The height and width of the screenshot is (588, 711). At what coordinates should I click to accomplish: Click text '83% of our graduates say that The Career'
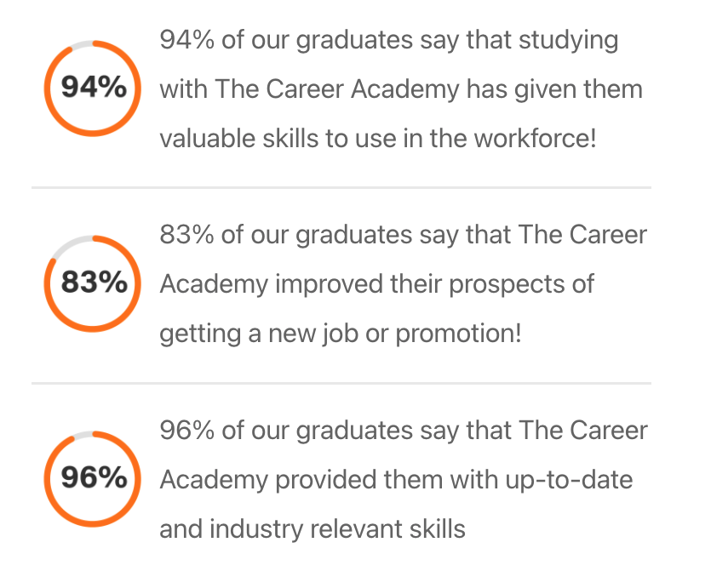pos(403,235)
